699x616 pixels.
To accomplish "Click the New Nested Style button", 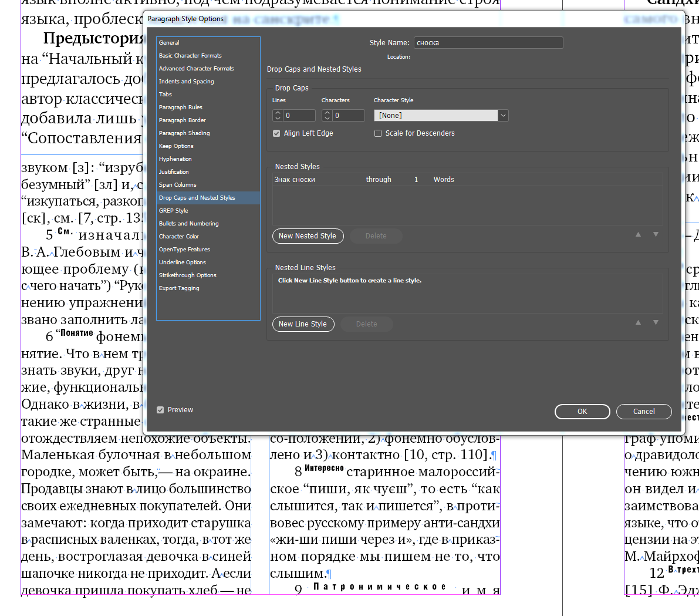I will (x=308, y=235).
